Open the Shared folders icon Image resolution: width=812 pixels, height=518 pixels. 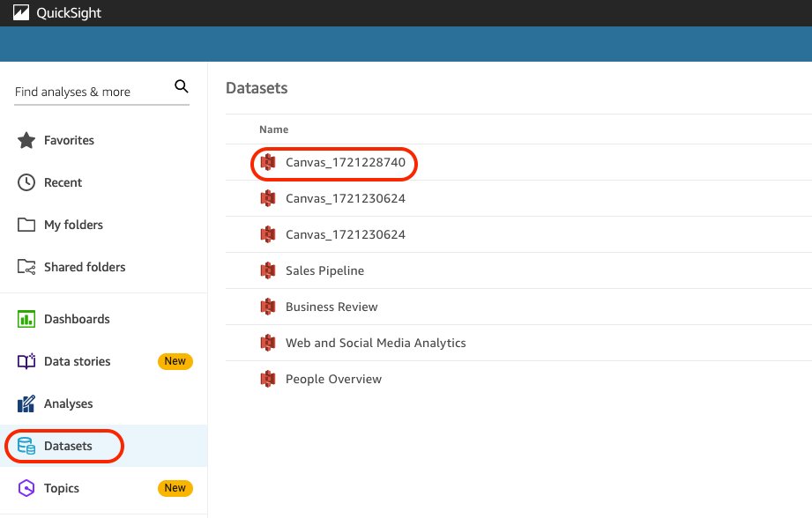[x=26, y=267]
